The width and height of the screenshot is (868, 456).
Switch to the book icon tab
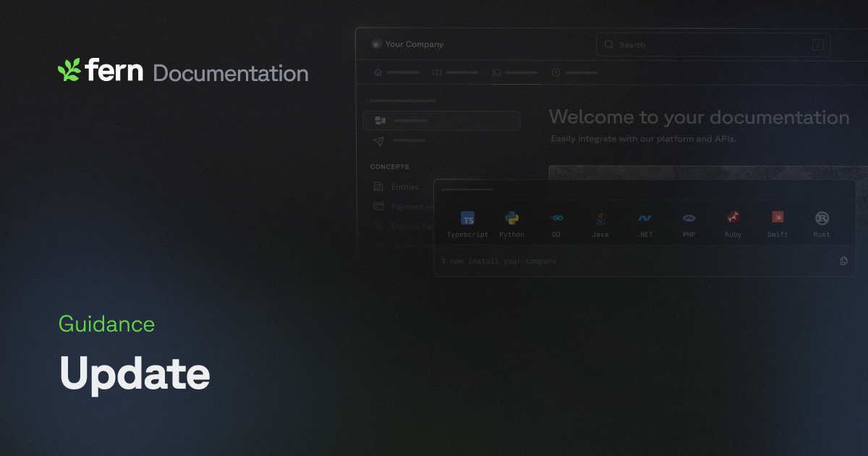[437, 72]
